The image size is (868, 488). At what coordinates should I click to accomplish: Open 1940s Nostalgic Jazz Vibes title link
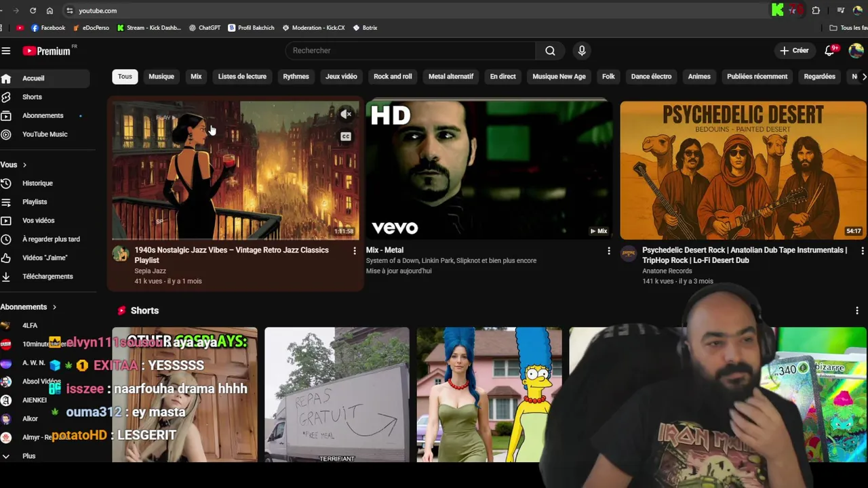(x=231, y=255)
